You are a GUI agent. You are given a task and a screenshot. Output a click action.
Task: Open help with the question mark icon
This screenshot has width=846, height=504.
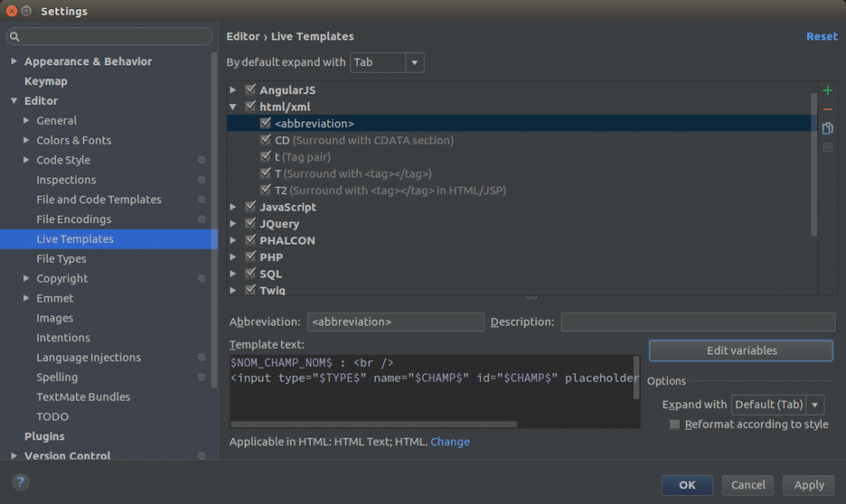[21, 483]
